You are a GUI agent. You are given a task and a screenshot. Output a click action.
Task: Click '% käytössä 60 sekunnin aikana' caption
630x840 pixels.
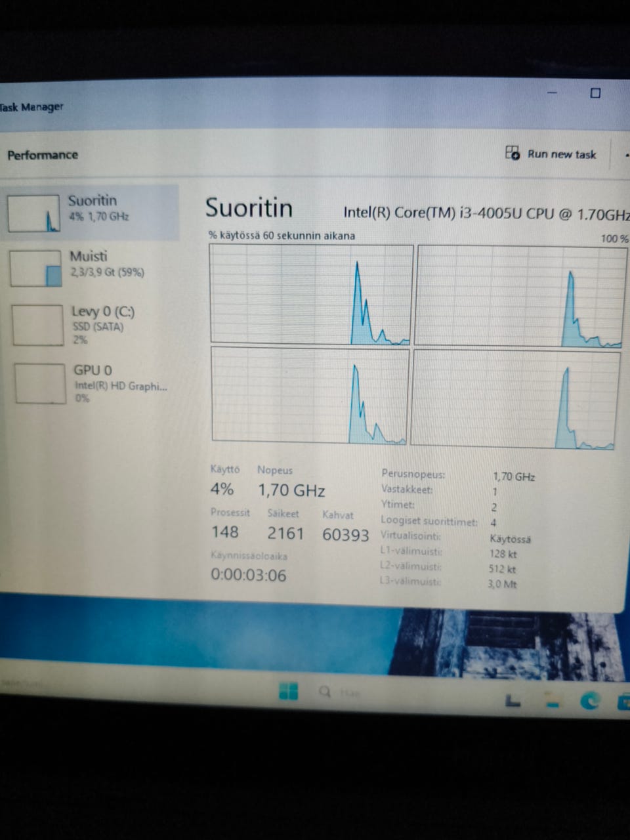pos(282,235)
